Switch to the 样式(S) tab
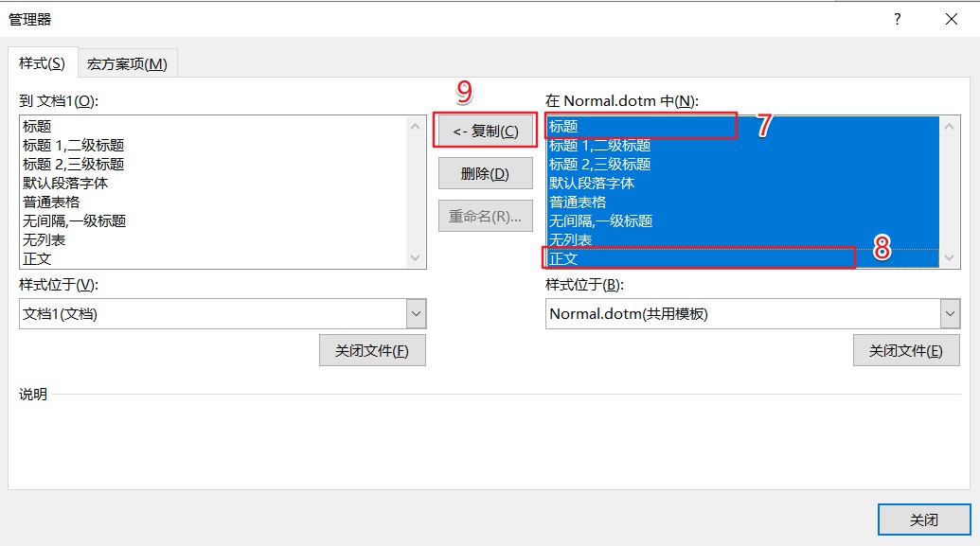The image size is (980, 546). coord(43,63)
